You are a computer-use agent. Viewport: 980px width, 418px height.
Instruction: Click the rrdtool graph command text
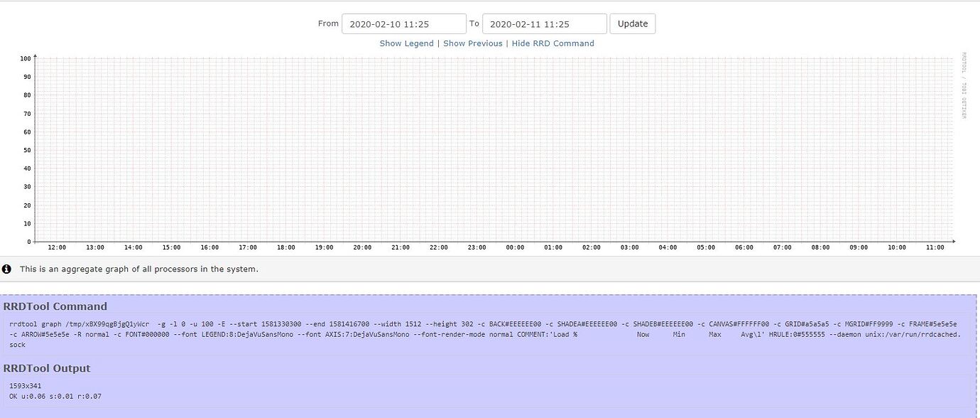485,333
